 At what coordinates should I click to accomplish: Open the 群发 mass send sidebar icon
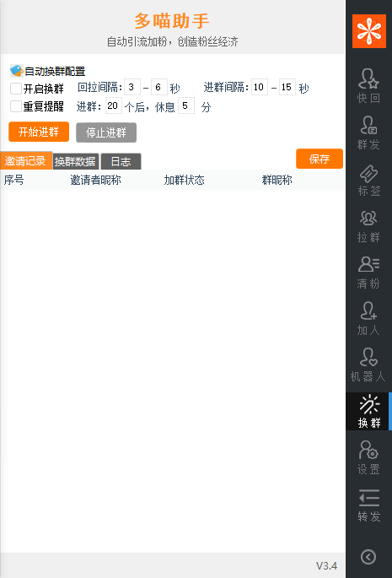pyautogui.click(x=368, y=132)
